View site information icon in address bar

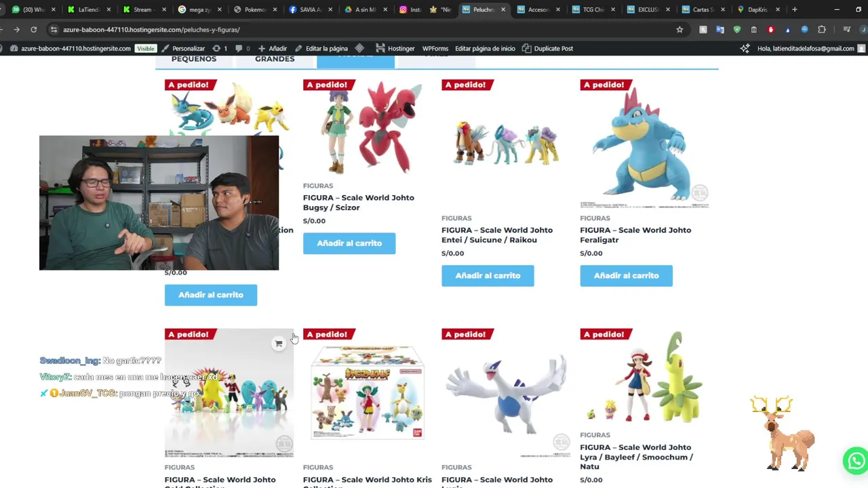point(53,30)
